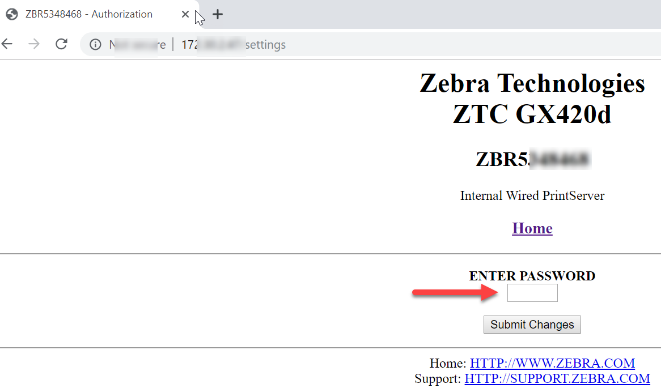
Task: Click the ENTER PASSWORD label
Action: [x=532, y=276]
